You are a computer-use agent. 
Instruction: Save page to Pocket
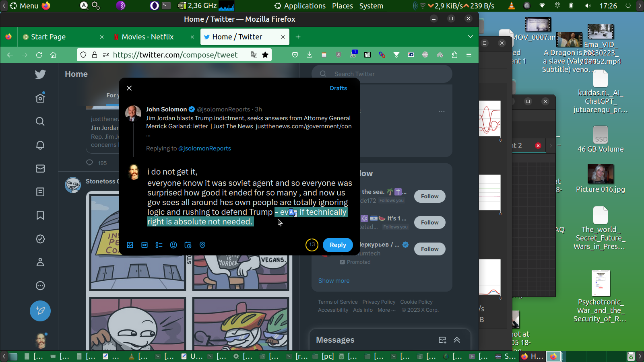coord(295,55)
